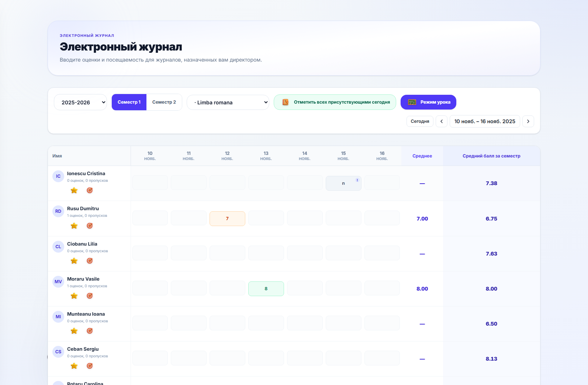The height and width of the screenshot is (385, 588).
Task: Select Ciobanu Lilia's empty 12 нояб. cell
Action: click(227, 253)
